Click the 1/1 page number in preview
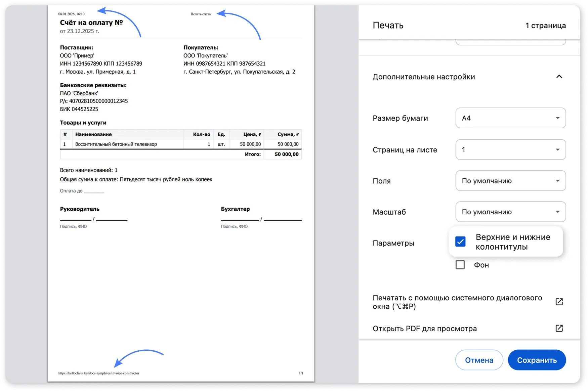The width and height of the screenshot is (588, 391). pyautogui.click(x=301, y=373)
